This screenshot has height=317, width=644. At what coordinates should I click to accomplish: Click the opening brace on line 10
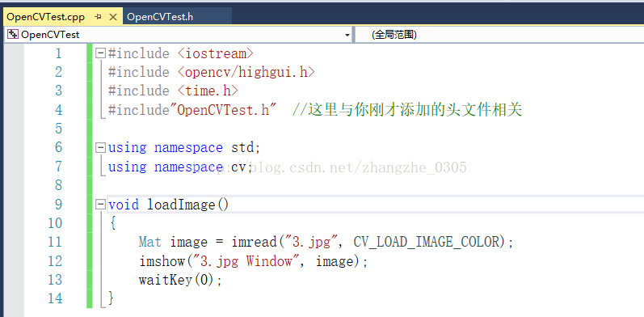tap(112, 223)
